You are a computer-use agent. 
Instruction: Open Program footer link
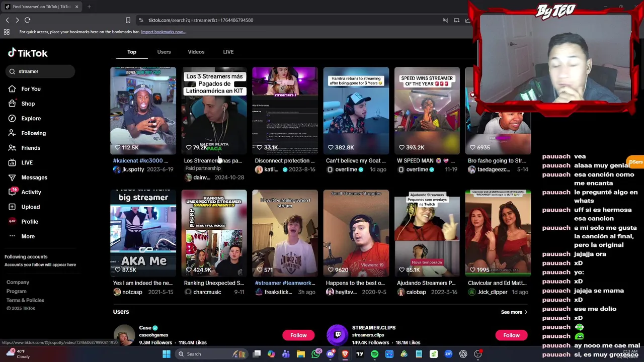pos(17,291)
